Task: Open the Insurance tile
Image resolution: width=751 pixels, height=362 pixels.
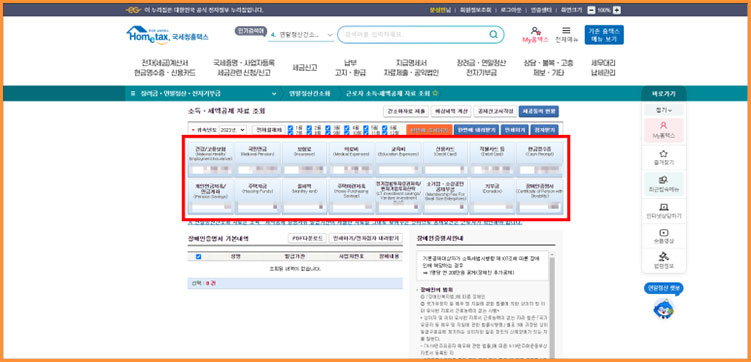Action: pos(305,158)
